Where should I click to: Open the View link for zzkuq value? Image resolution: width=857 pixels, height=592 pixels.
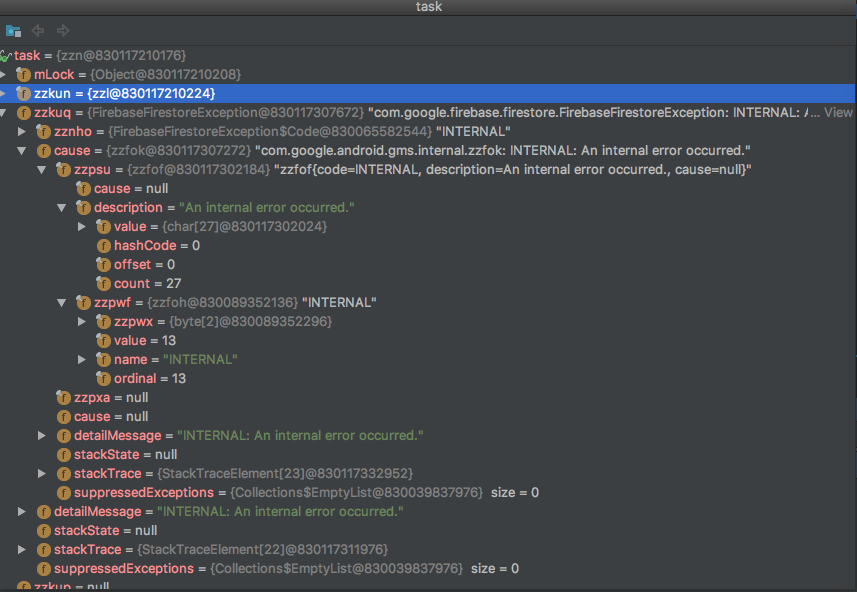838,113
